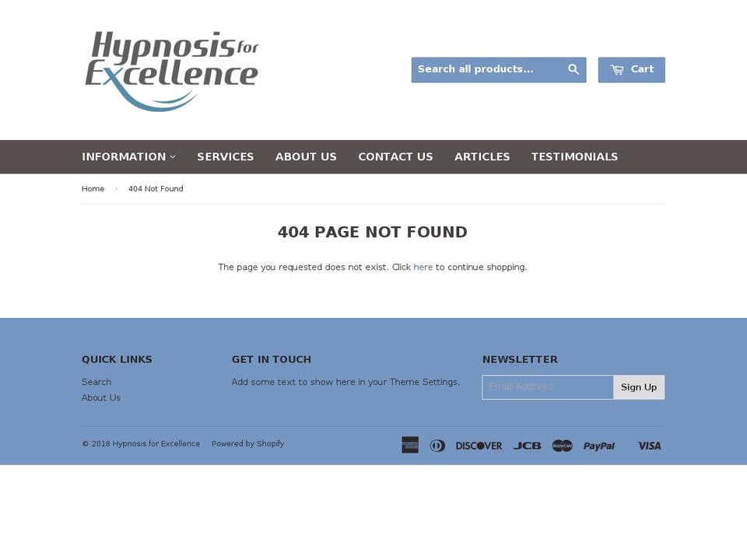Click the newsletter Email Address field
This screenshot has width=747, height=560.
coord(547,387)
